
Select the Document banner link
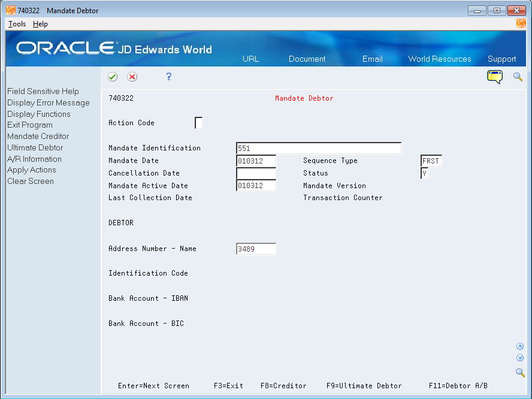(307, 59)
